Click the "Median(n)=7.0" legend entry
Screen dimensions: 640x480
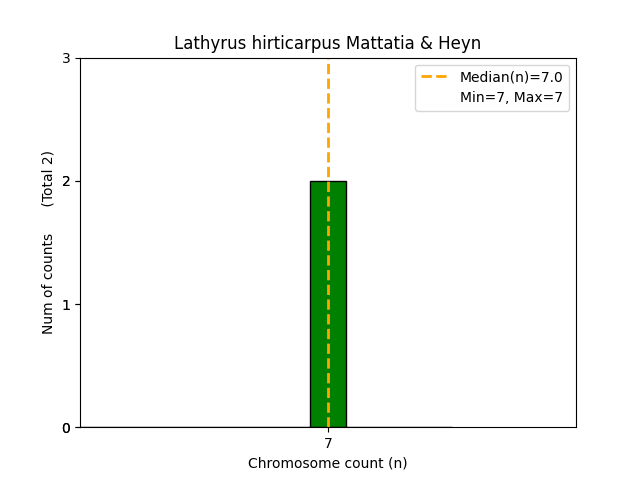pos(510,77)
